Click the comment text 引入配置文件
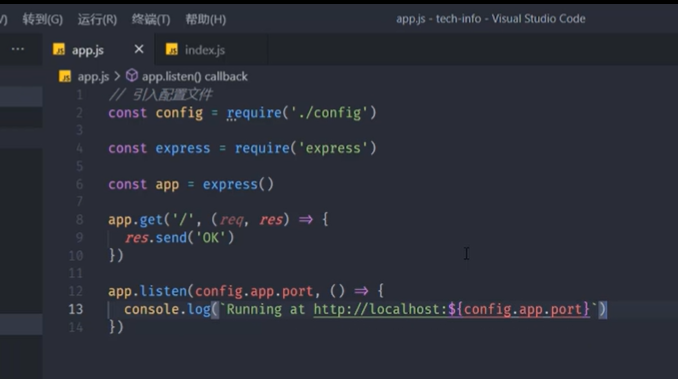678x379 pixels. (172, 95)
